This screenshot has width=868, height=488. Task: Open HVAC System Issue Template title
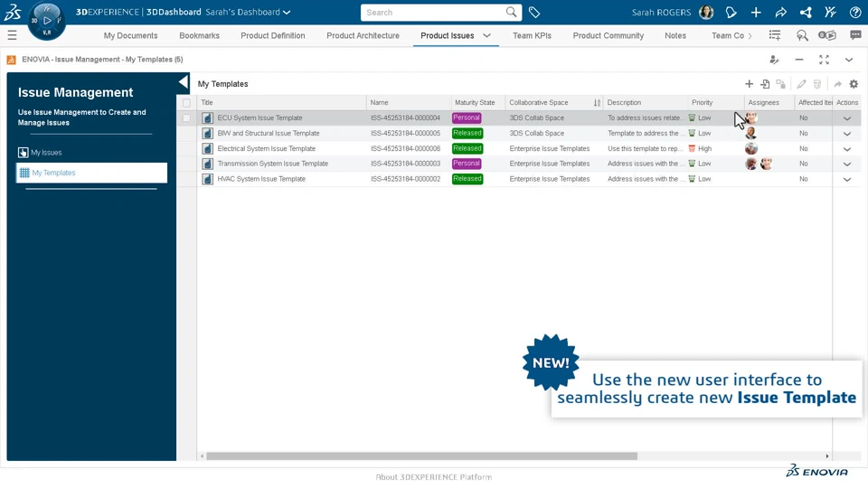[x=261, y=179]
